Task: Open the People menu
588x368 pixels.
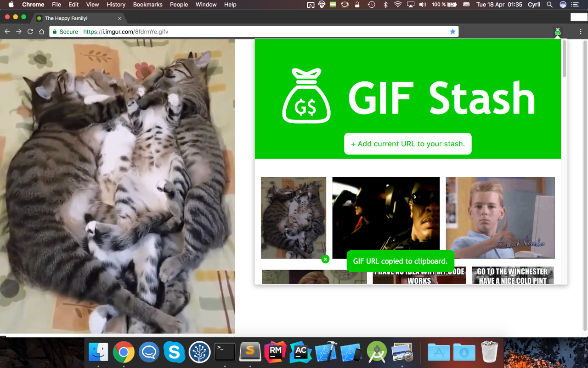Action: click(179, 5)
